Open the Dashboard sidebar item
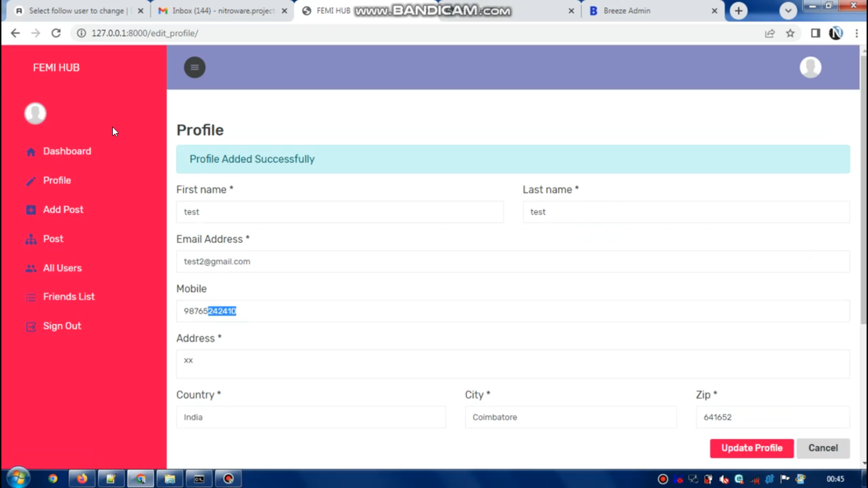Image resolution: width=868 pixels, height=488 pixels. pos(67,151)
